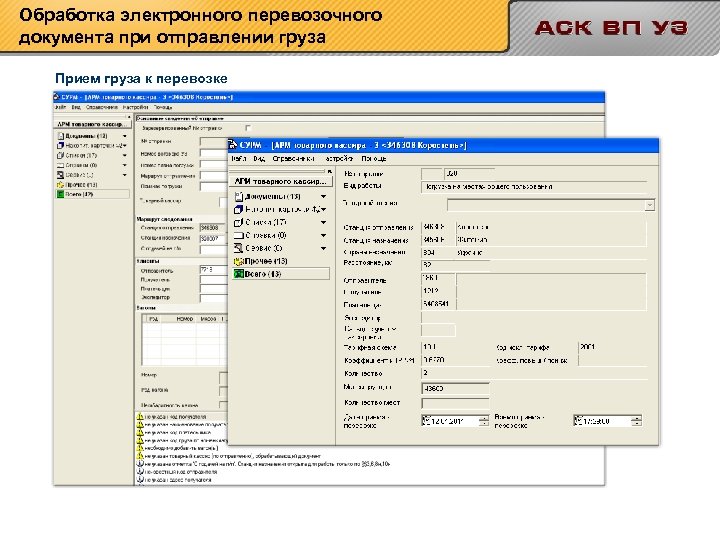Open Помощь menu in the front window
This screenshot has width=720, height=540.
click(373, 158)
